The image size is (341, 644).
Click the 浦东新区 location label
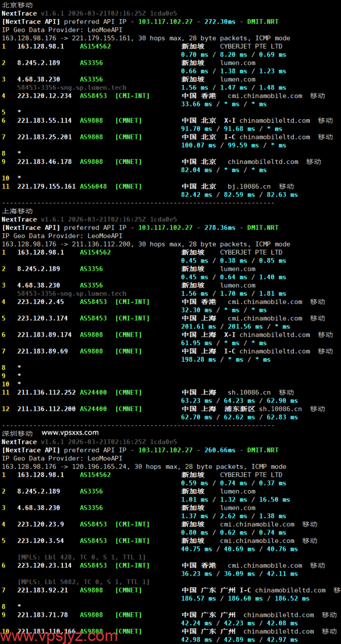[239, 409]
